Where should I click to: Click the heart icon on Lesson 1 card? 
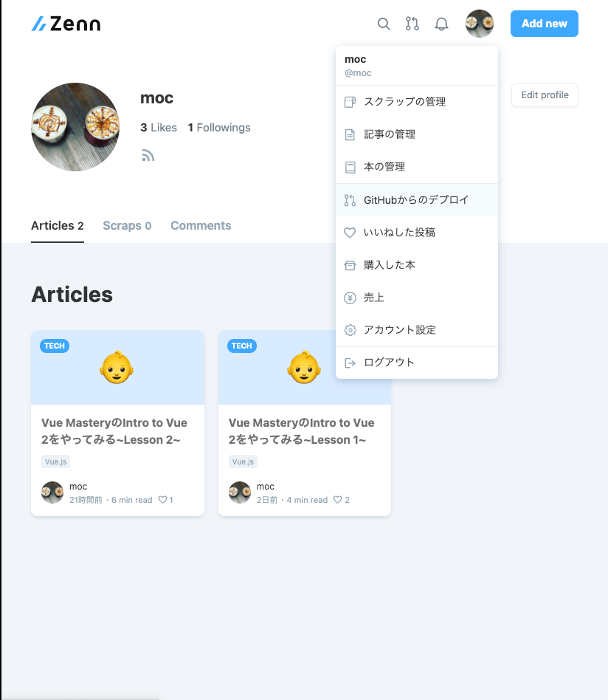tap(338, 500)
